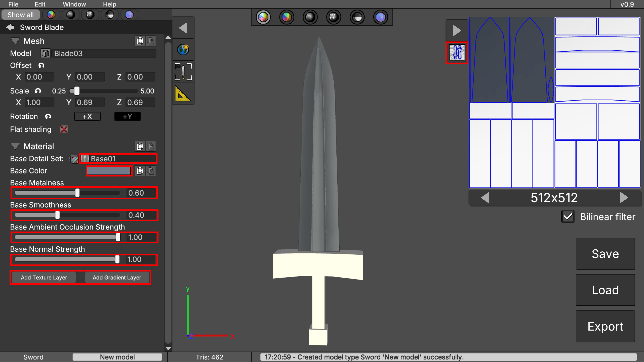
Task: Paste Material section settings
Action: click(151, 146)
